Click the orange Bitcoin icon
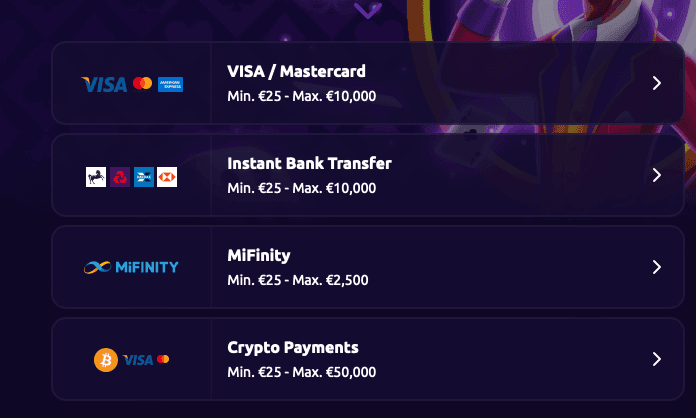Screen dimensions: 696x418 point(106,359)
